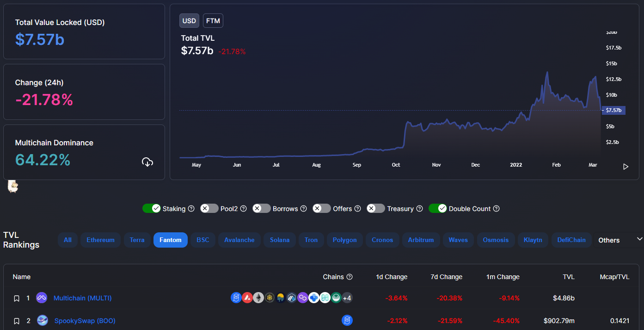The height and width of the screenshot is (330, 644).
Task: Open help tooltip next to Borrows
Action: tap(303, 209)
